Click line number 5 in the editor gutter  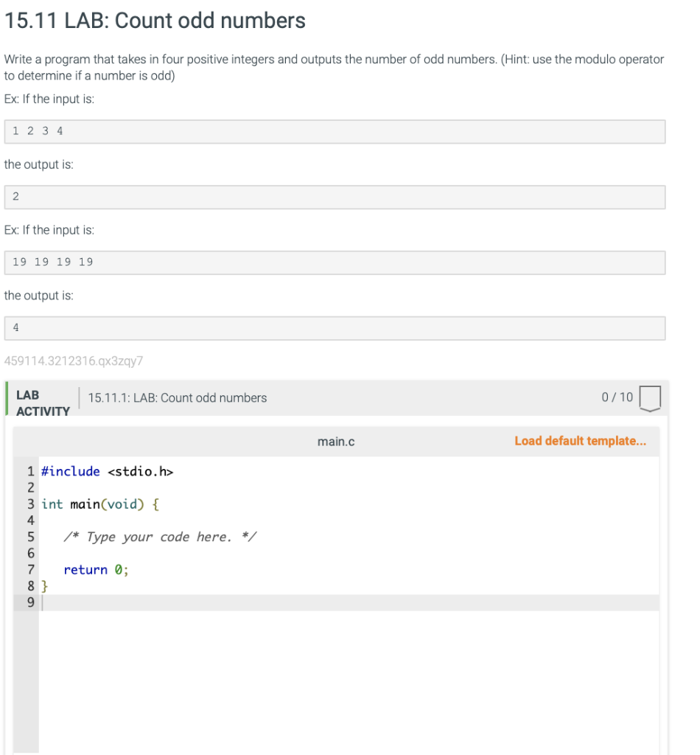[x=30, y=537]
